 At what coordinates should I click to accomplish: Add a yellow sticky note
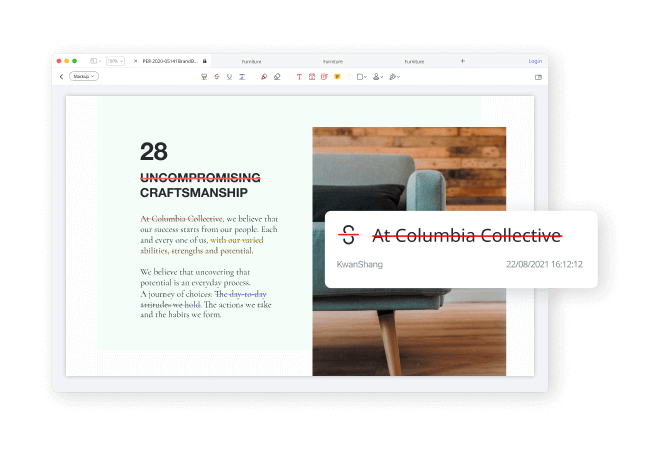coord(337,77)
